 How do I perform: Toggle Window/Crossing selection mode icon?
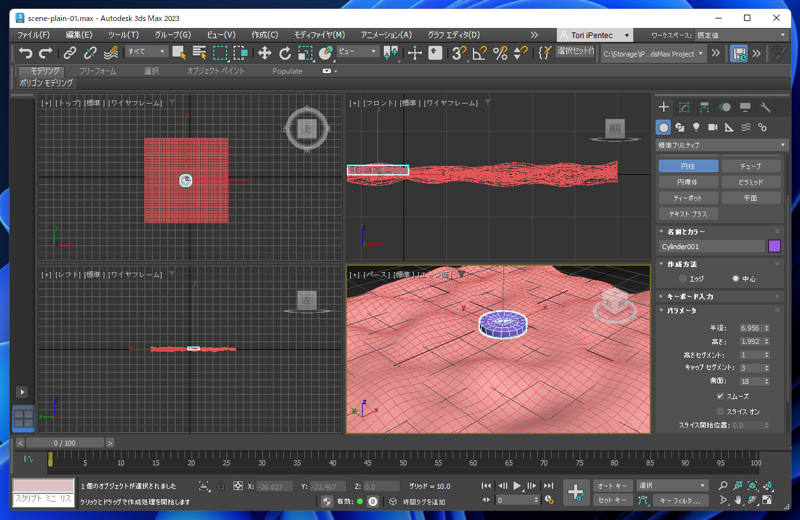click(240, 53)
